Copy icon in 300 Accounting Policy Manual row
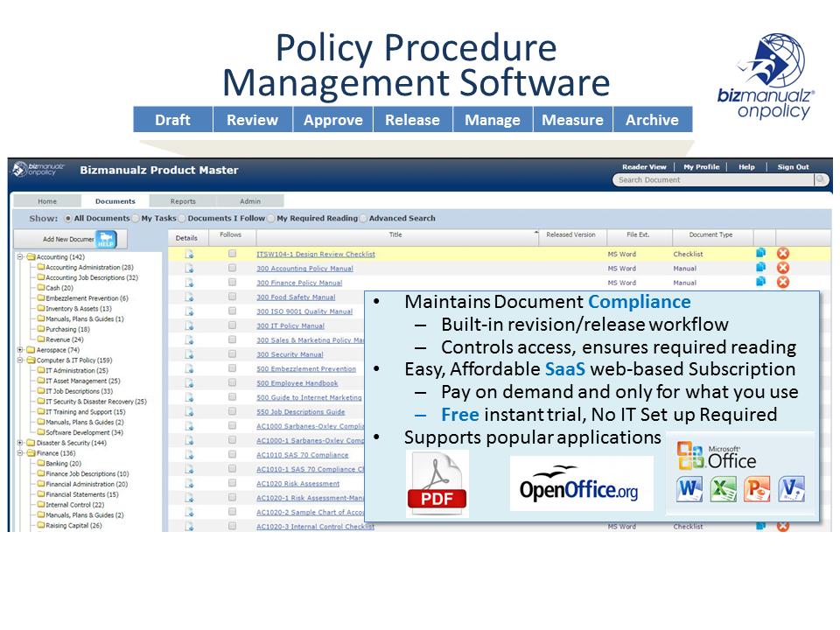 [760, 268]
